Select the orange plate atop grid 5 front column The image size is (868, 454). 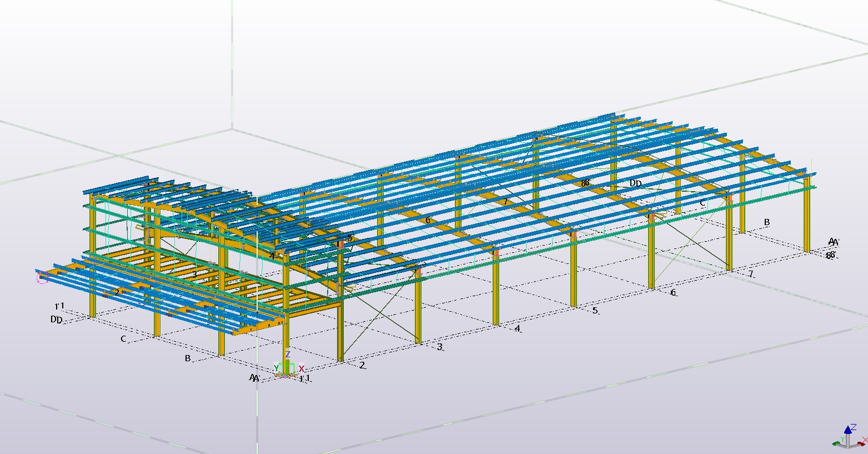574,235
